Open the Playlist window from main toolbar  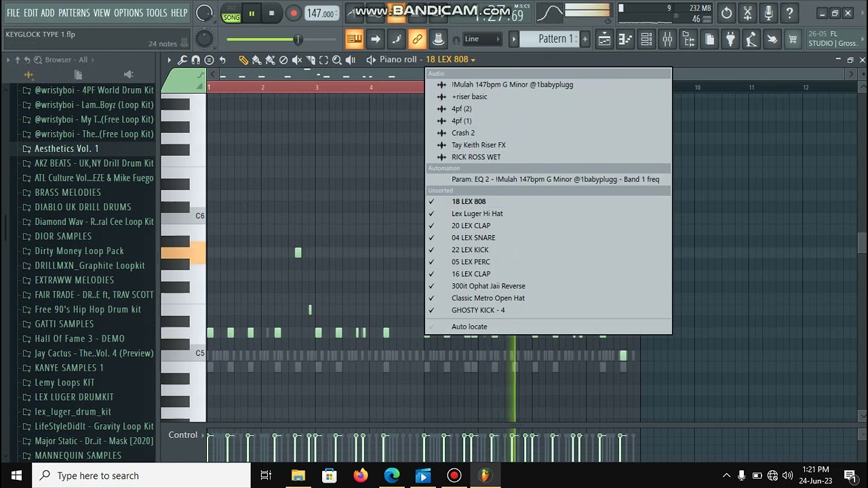pyautogui.click(x=604, y=39)
